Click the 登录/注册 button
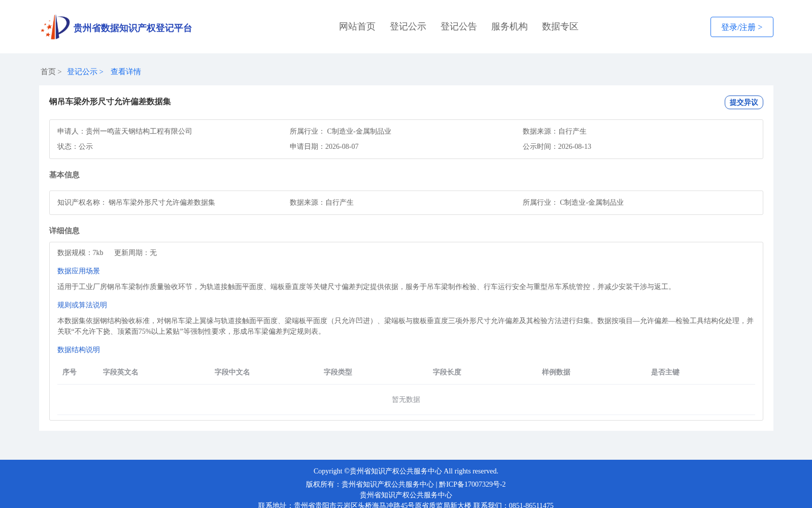The image size is (812, 508). tap(741, 27)
